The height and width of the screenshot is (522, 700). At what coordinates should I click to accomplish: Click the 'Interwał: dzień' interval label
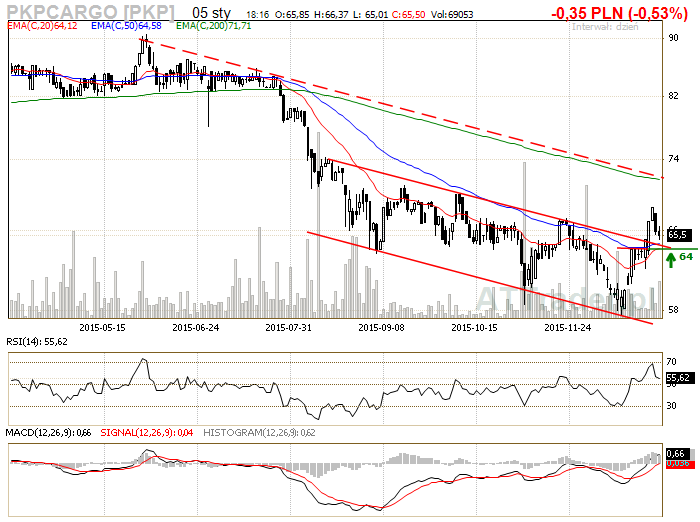[x=605, y=27]
